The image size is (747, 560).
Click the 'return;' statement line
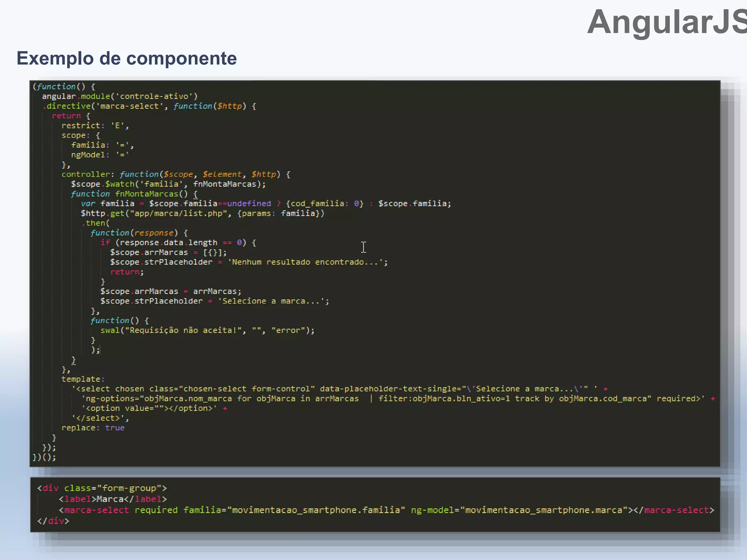[127, 272]
